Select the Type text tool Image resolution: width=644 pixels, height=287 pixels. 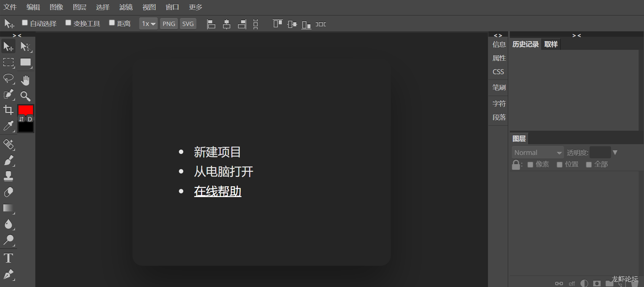coord(8,258)
